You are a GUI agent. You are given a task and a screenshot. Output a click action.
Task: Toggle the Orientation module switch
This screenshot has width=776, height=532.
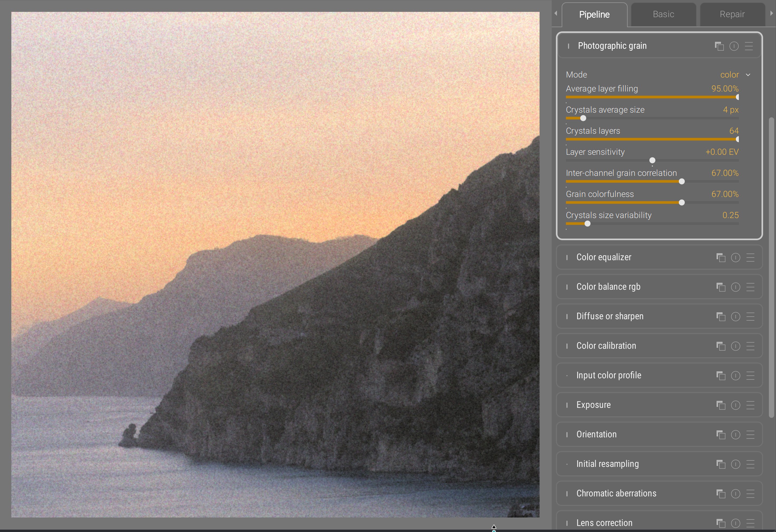point(567,434)
